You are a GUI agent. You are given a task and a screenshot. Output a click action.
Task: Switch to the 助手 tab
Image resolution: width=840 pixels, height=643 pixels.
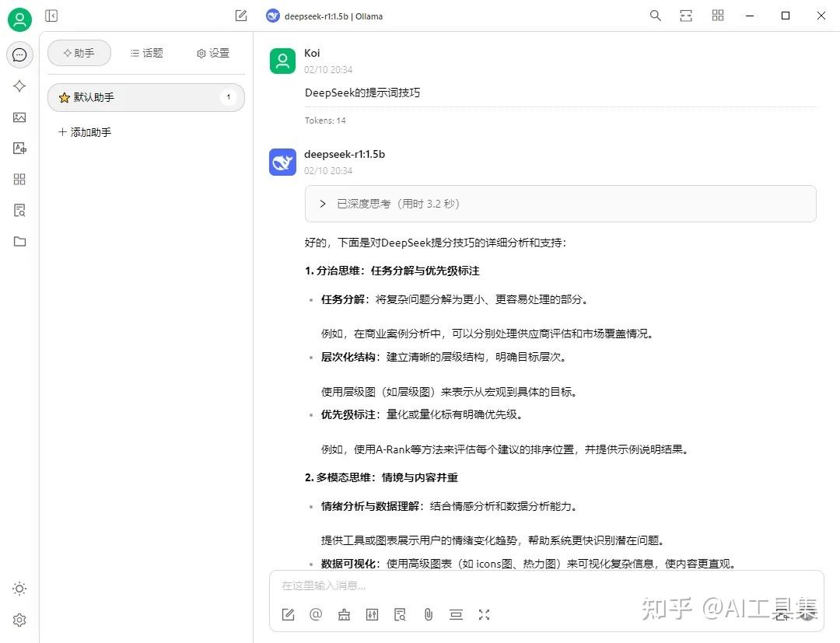pyautogui.click(x=79, y=53)
